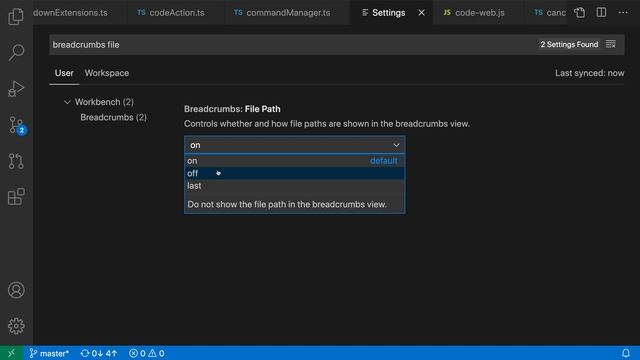
Task: Select the User settings scope tab
Action: pos(64,73)
